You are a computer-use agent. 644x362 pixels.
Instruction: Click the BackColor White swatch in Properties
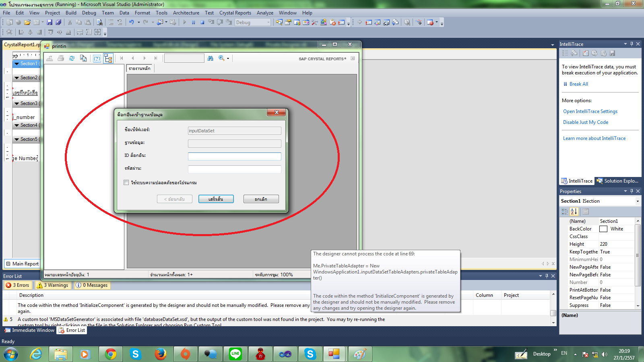[x=603, y=229]
